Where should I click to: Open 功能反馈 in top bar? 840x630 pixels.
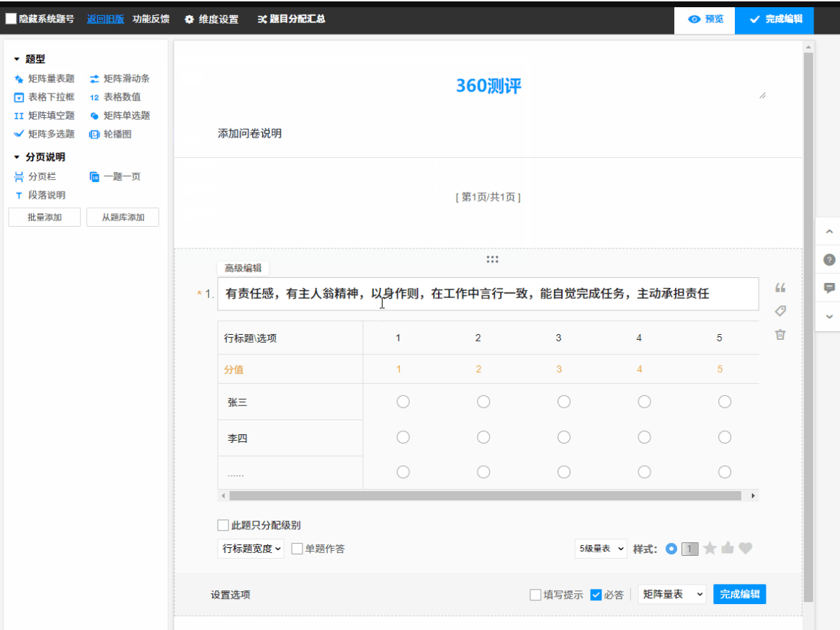pyautogui.click(x=151, y=19)
